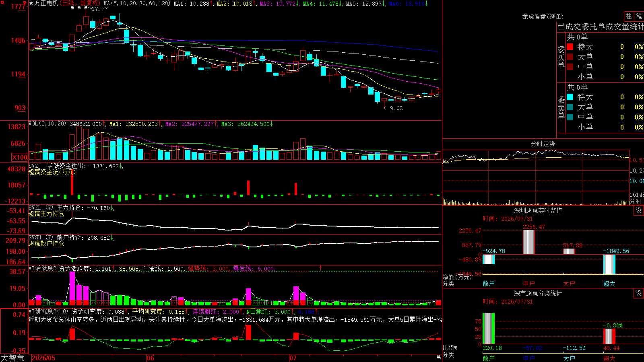Click the teal 中单 swatch under 委卖单

pos(570,117)
